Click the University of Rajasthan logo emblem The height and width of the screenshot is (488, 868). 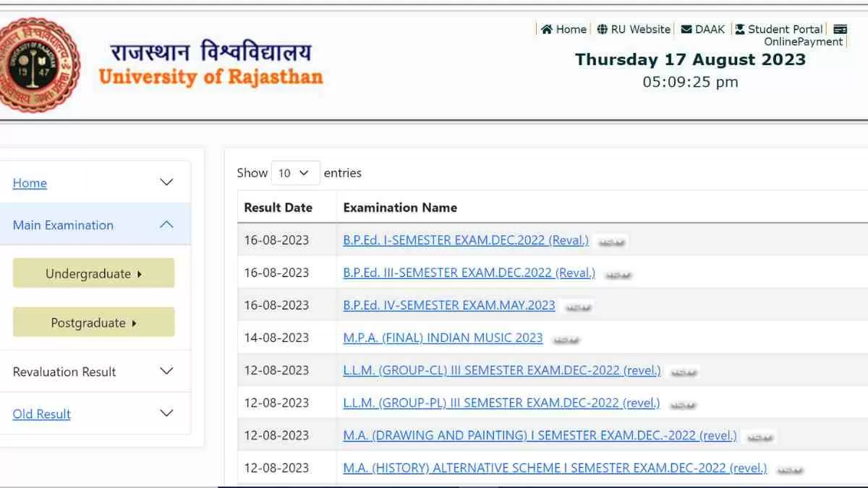pyautogui.click(x=38, y=64)
